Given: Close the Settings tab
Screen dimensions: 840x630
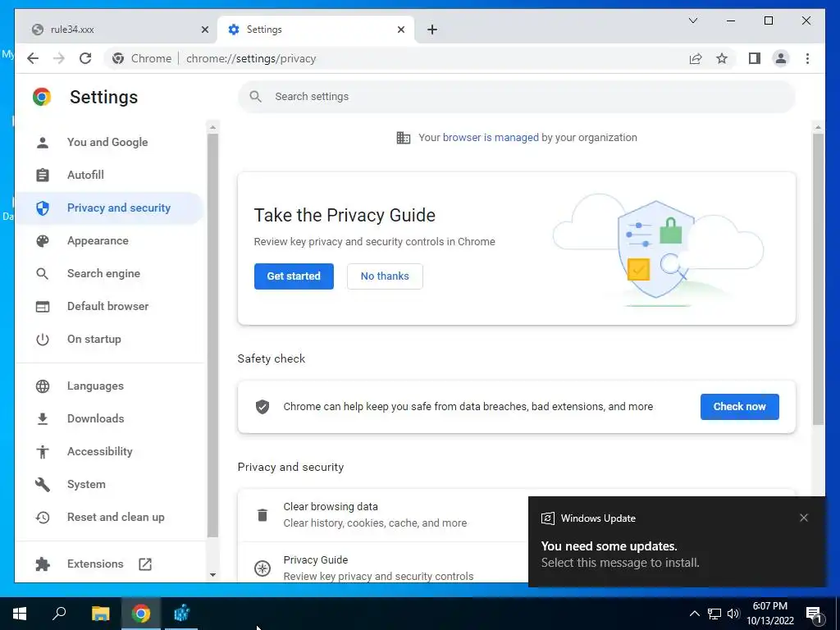Looking at the screenshot, I should tap(400, 30).
